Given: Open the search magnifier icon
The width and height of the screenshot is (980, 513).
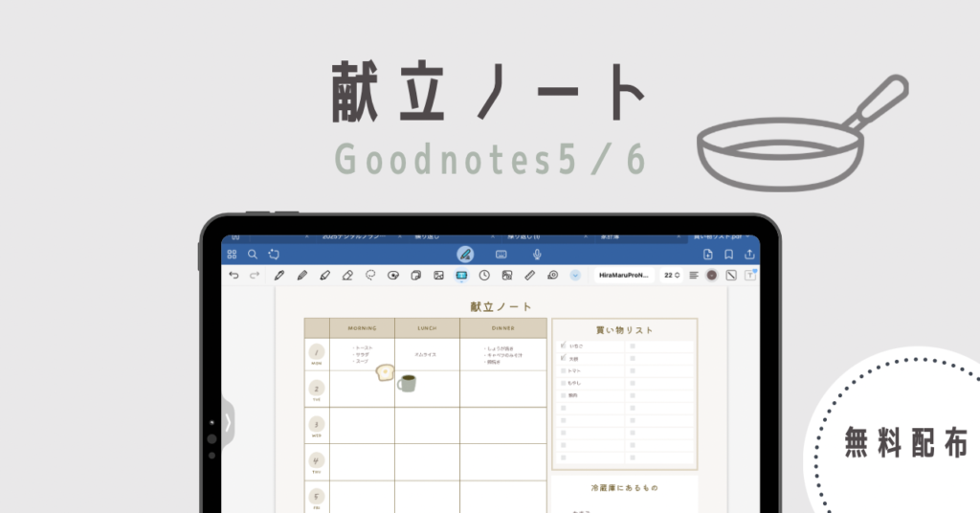Looking at the screenshot, I should point(253,255).
